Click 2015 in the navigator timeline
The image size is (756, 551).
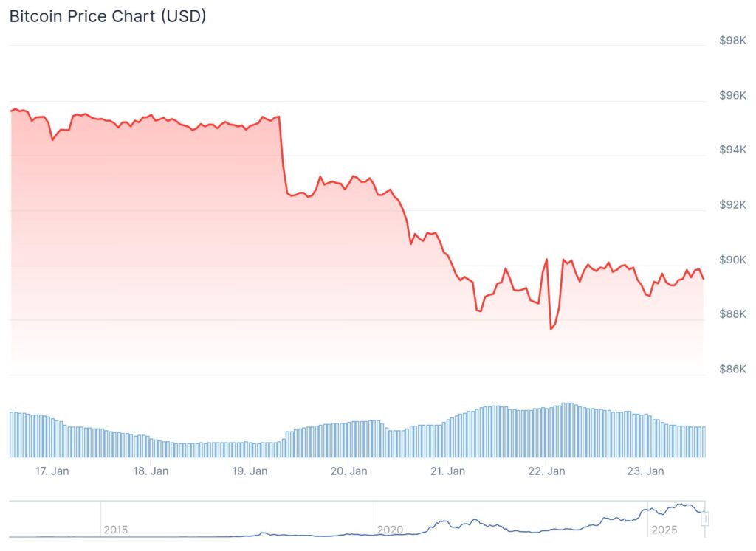(116, 530)
